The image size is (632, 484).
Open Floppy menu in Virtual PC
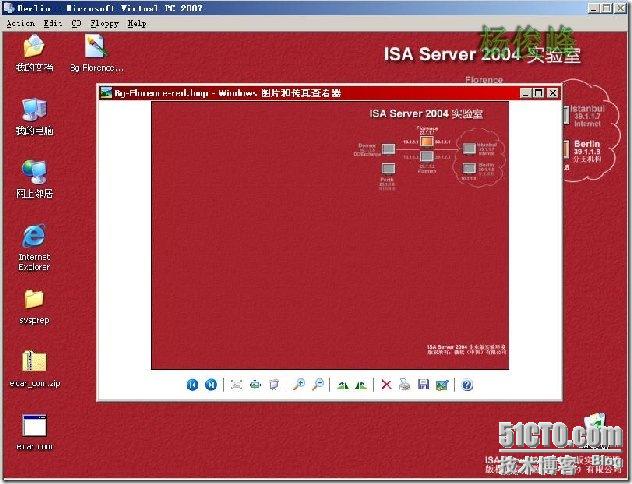coord(105,23)
